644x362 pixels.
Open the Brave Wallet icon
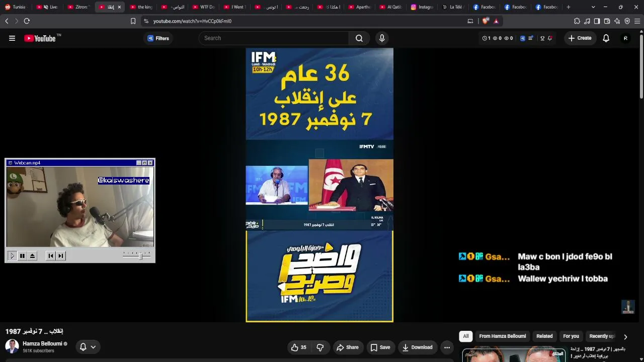607,21
